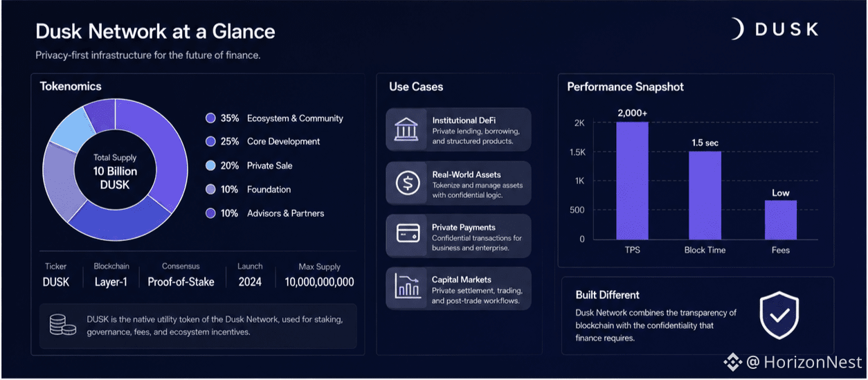Click the Use Cases panel heading
The height and width of the screenshot is (380, 868).
(416, 87)
